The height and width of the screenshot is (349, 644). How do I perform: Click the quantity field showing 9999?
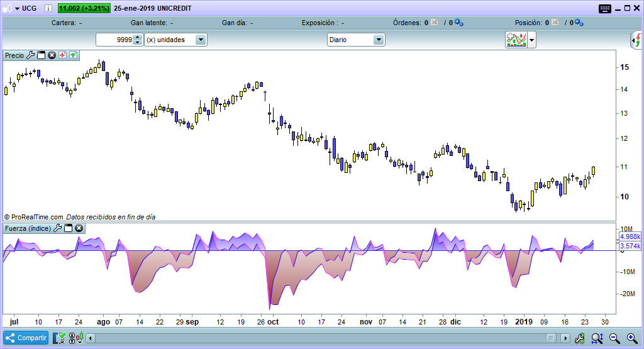tap(114, 40)
